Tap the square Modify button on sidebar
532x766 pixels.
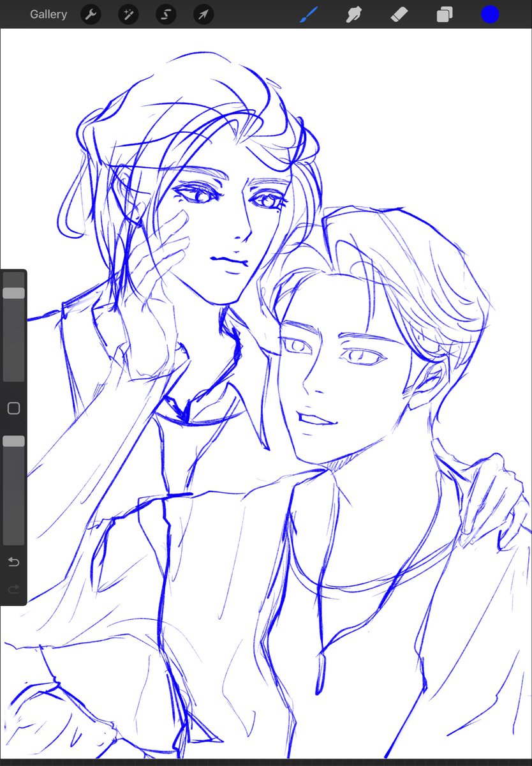click(x=13, y=409)
